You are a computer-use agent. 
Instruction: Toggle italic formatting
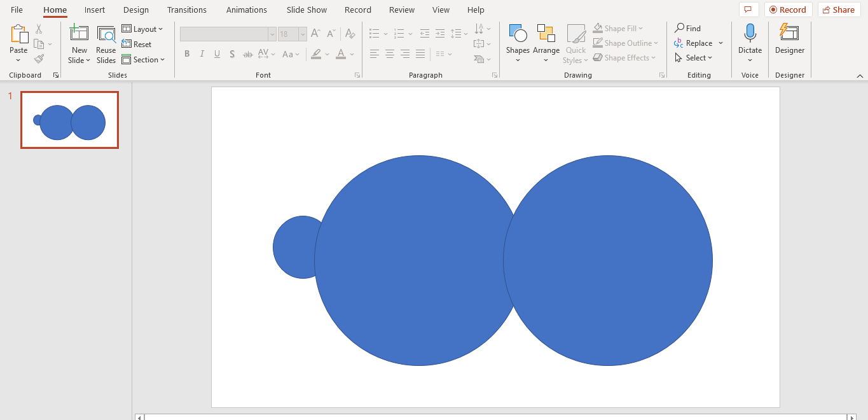coord(202,53)
